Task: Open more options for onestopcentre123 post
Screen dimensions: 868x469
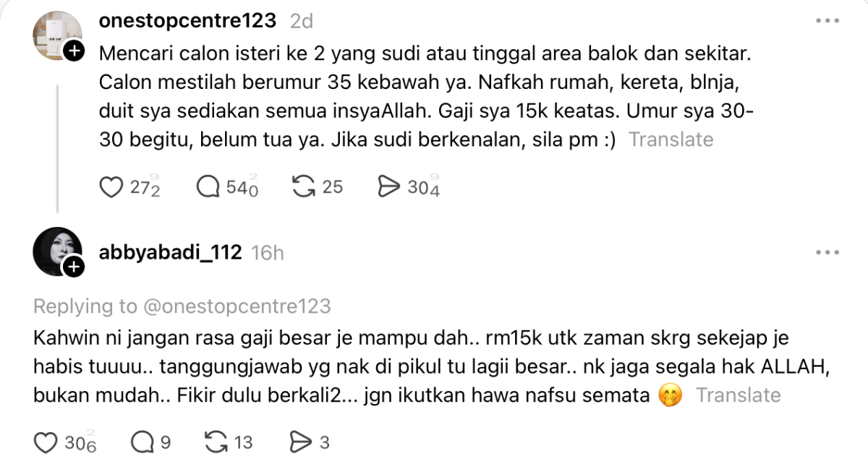Action: (x=827, y=21)
